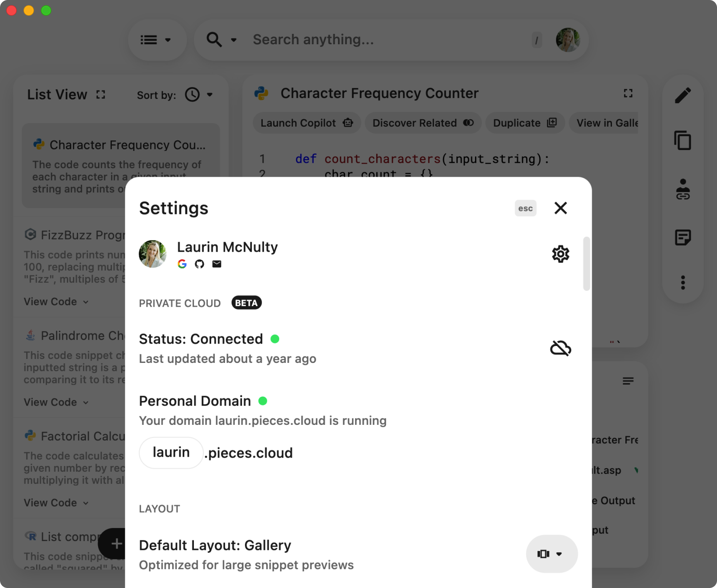
Task: Click the Discover Related button
Action: [x=423, y=123]
